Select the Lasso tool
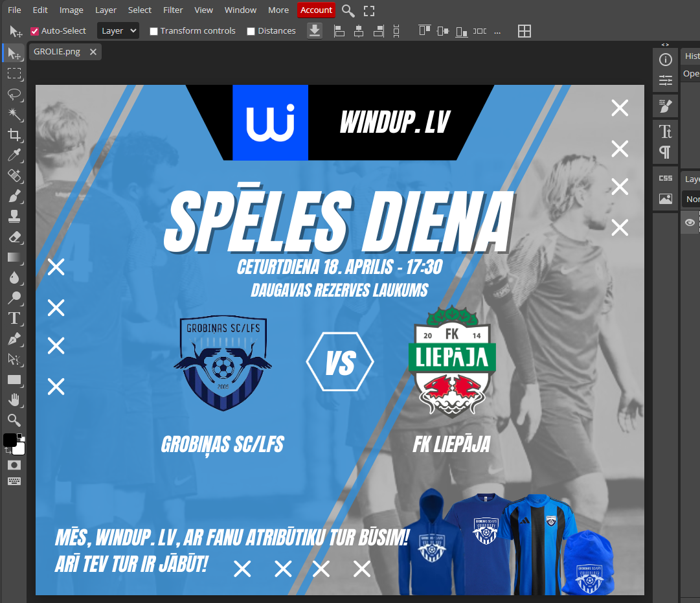700x603 pixels. [x=14, y=94]
